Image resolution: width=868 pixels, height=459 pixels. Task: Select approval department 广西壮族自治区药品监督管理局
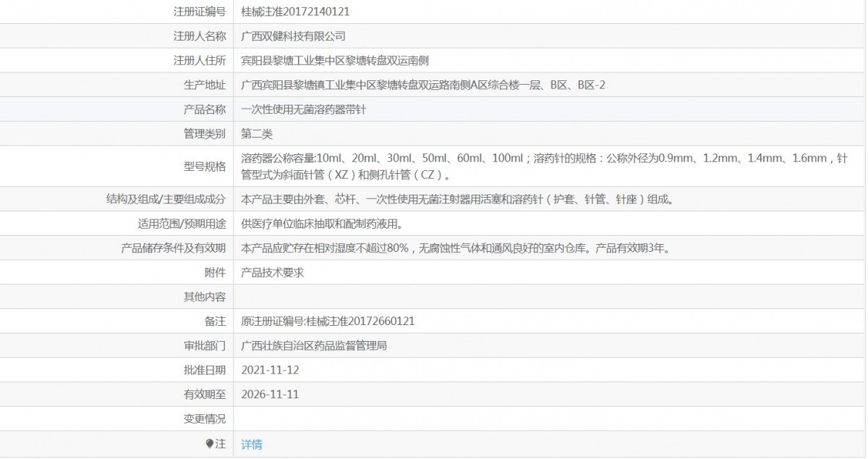(x=314, y=345)
